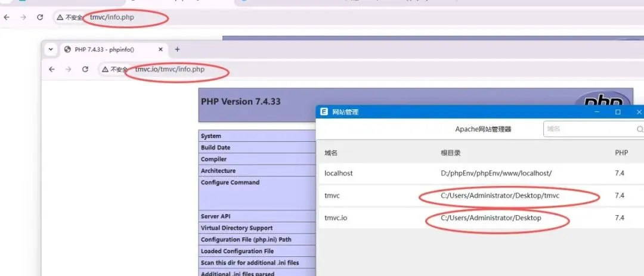Click the System row label

[x=210, y=136]
